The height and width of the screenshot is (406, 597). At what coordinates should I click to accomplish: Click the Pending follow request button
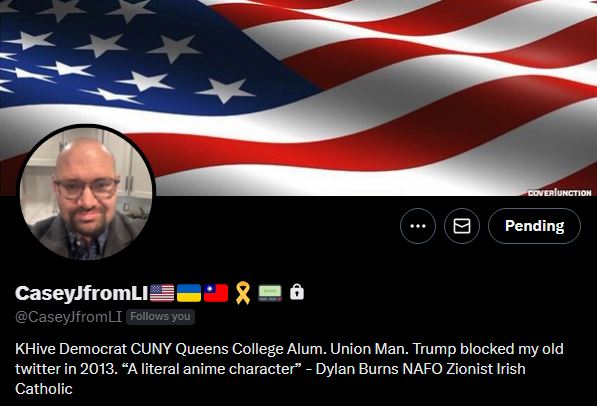[x=535, y=226]
